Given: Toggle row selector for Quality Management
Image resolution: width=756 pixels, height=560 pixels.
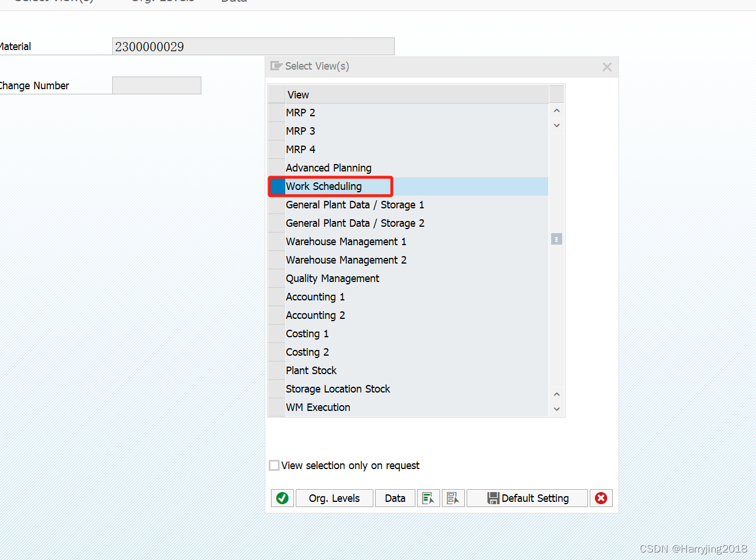Looking at the screenshot, I should click(277, 279).
